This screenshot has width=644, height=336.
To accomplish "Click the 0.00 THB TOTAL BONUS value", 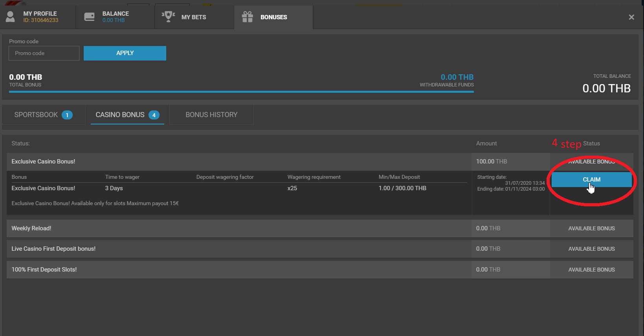I will [26, 77].
